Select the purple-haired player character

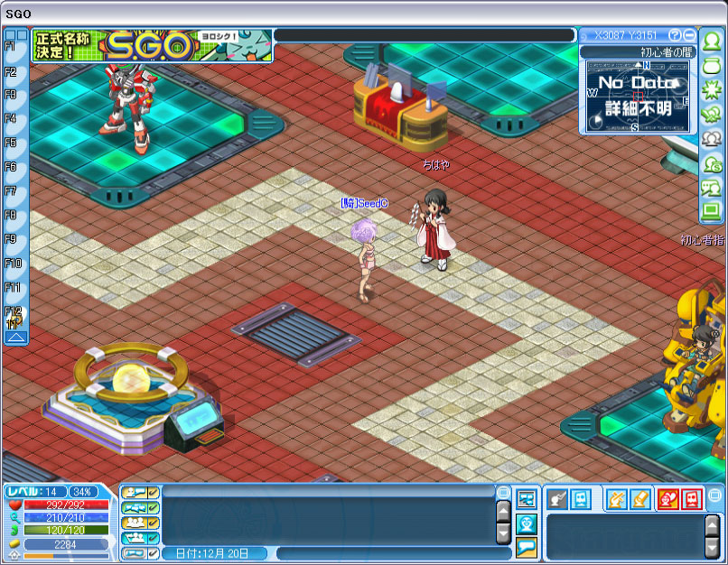pyautogui.click(x=364, y=261)
